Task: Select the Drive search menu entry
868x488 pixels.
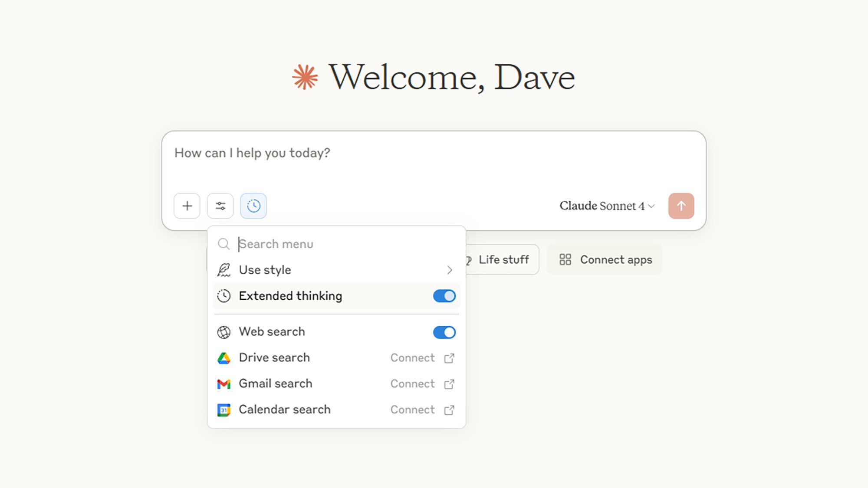Action: tap(336, 358)
